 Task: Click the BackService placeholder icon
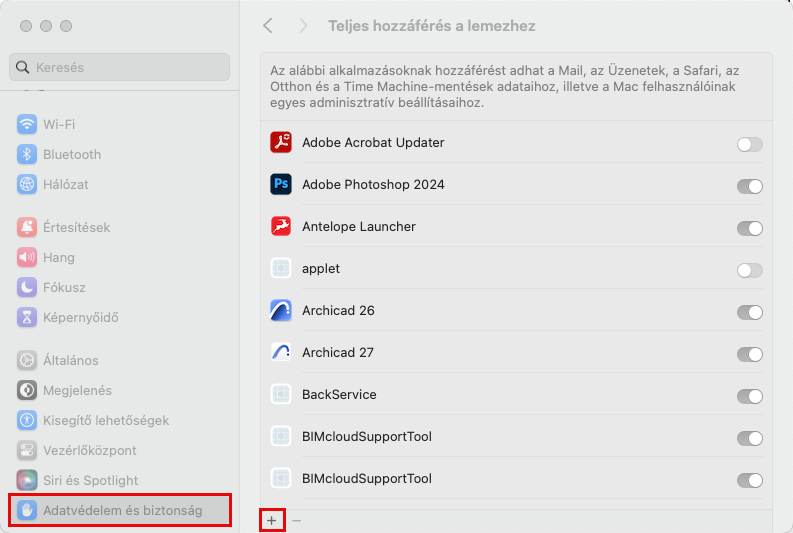(281, 394)
